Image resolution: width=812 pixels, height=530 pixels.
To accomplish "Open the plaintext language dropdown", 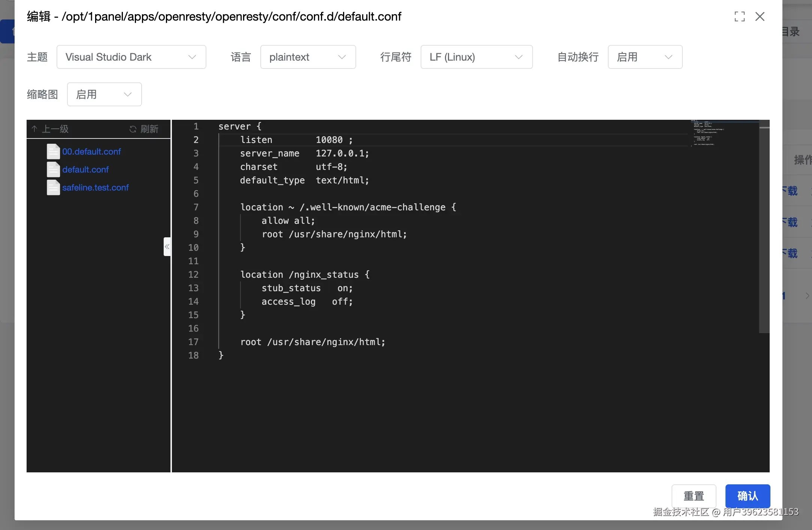I will [308, 57].
